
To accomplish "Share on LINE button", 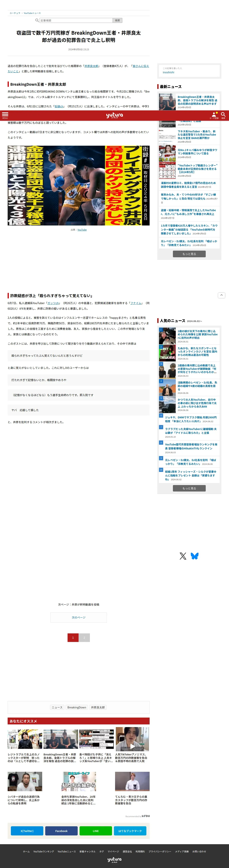I will (96, 831).
